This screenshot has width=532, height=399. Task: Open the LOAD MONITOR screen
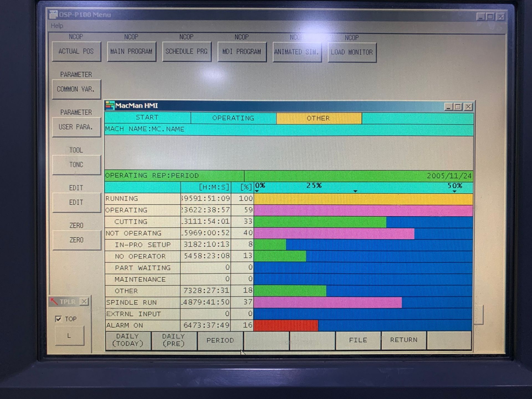coord(352,52)
